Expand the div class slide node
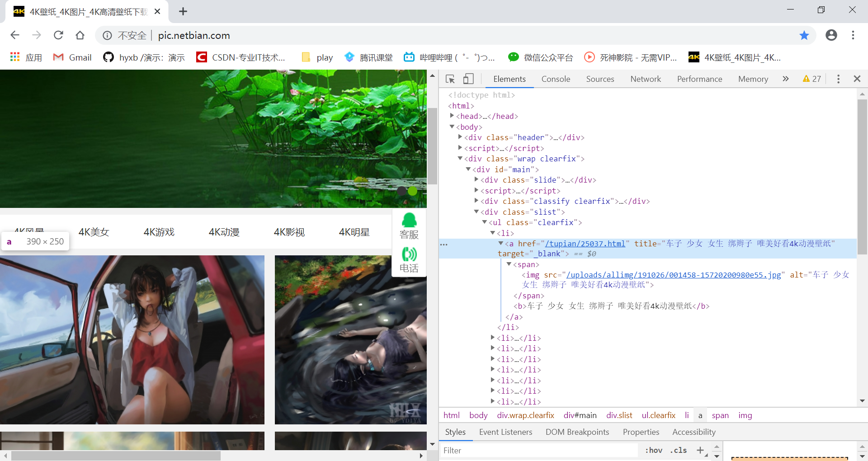Image resolution: width=868 pixels, height=461 pixels. (x=476, y=179)
